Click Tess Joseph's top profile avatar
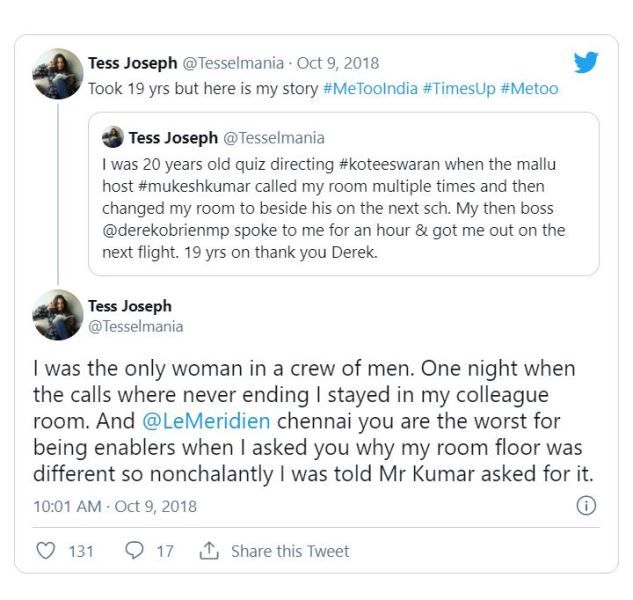The image size is (633, 600). [57, 75]
